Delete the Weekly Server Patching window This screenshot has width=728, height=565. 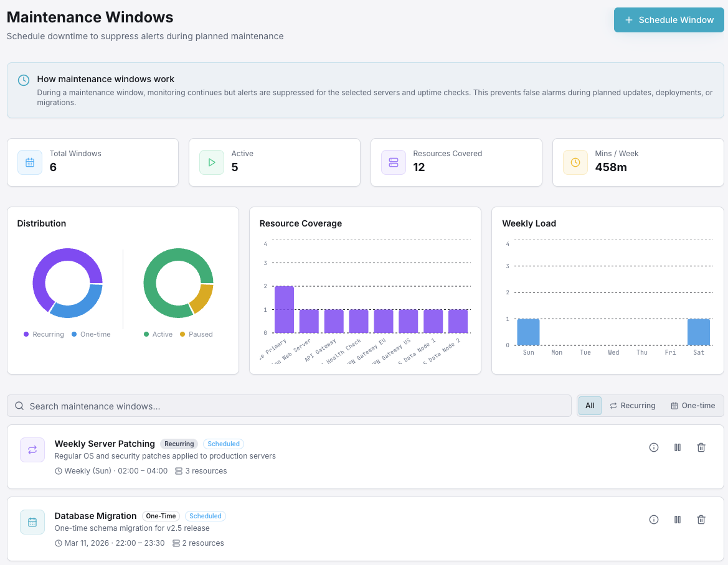click(x=701, y=447)
